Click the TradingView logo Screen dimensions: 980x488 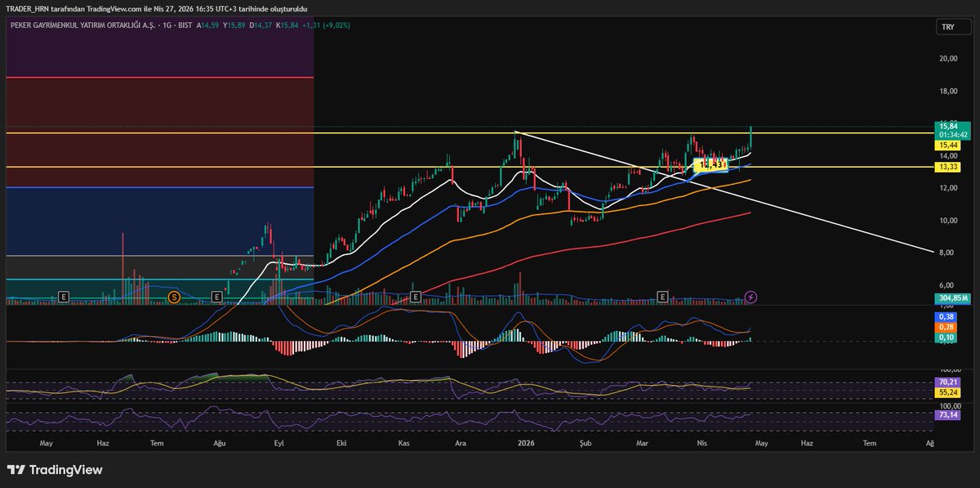coord(55,470)
